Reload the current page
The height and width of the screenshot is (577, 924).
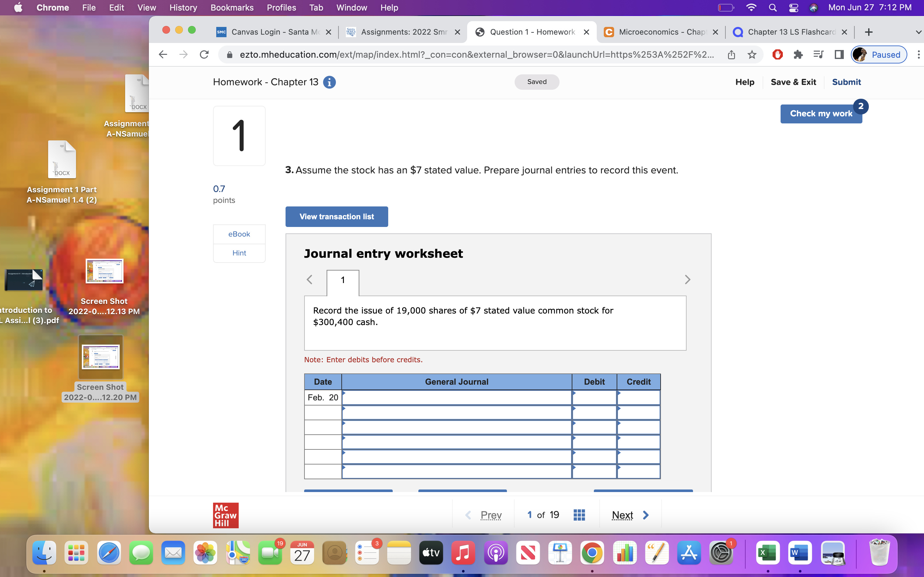(x=204, y=54)
